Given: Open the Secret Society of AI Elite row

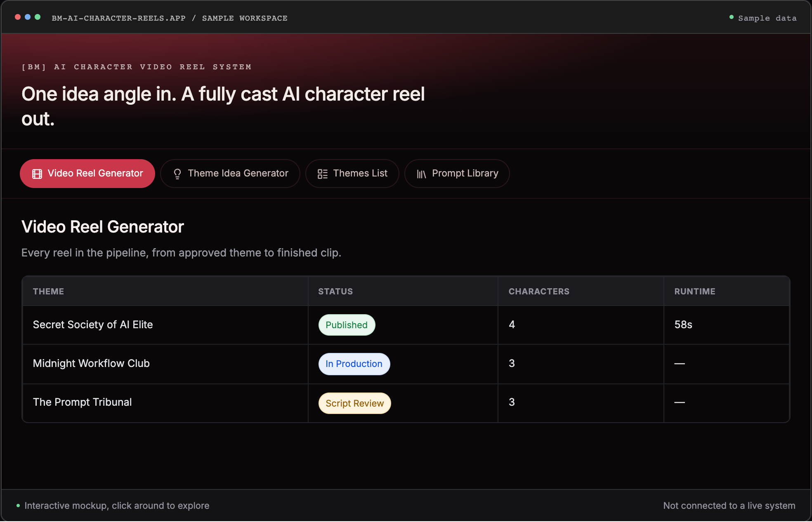Looking at the screenshot, I should pos(406,325).
